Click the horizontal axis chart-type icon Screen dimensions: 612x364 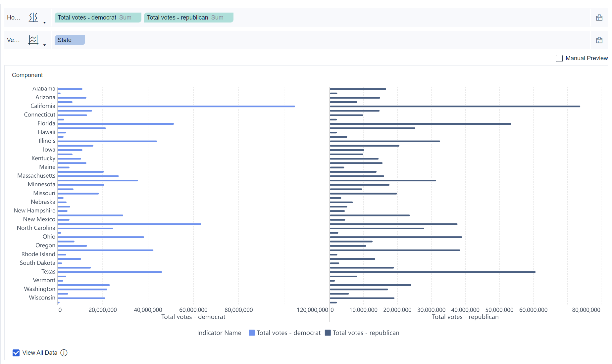(x=33, y=17)
